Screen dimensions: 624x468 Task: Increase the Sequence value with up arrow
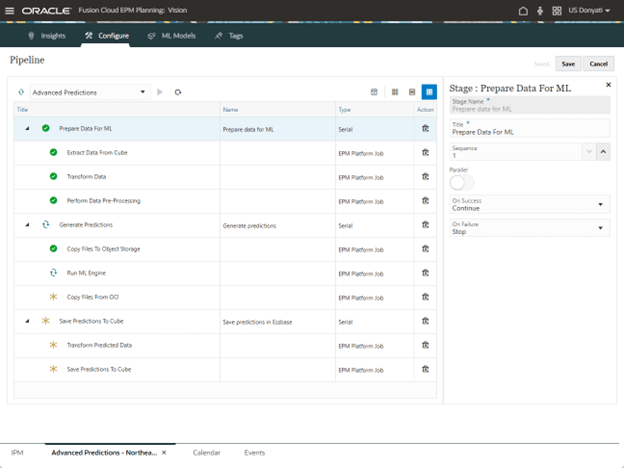(603, 152)
